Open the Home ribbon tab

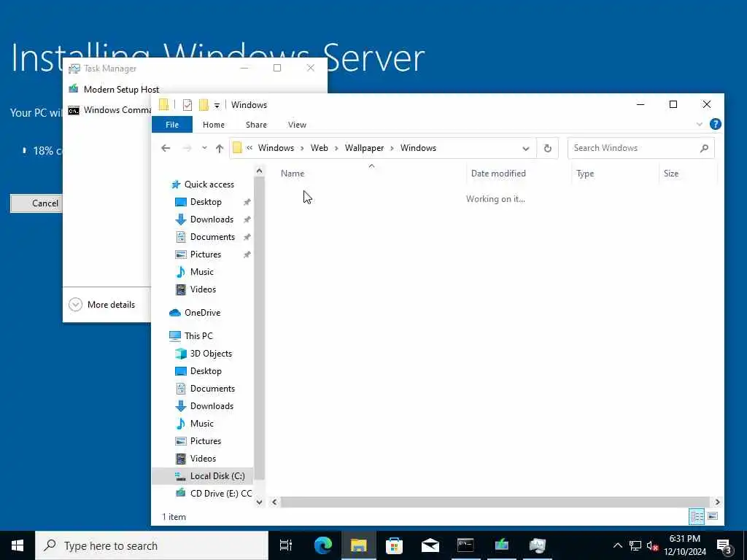pos(214,125)
